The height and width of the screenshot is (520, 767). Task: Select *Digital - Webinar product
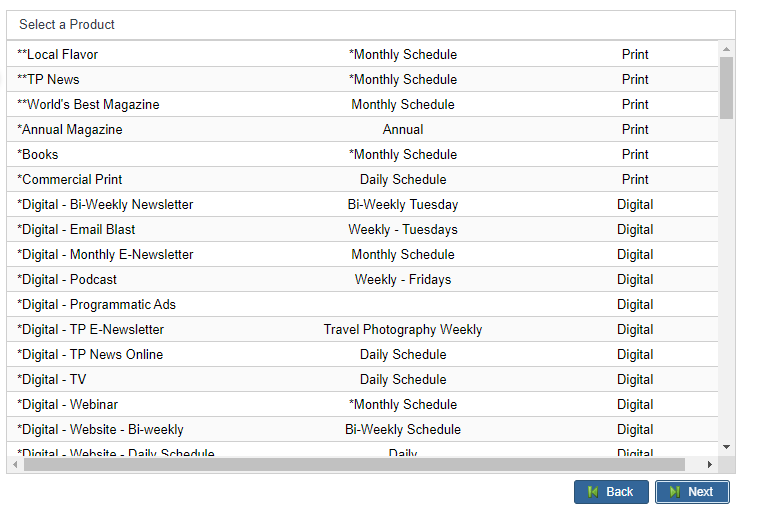pos(362,404)
